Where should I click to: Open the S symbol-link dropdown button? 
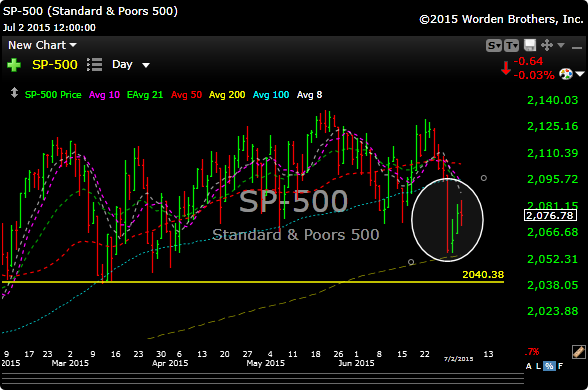click(494, 46)
